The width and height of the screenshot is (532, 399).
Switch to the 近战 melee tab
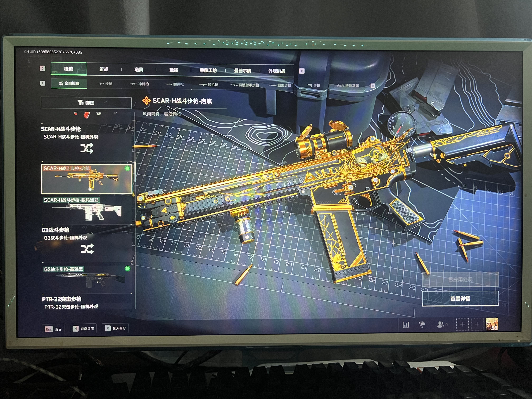click(104, 69)
